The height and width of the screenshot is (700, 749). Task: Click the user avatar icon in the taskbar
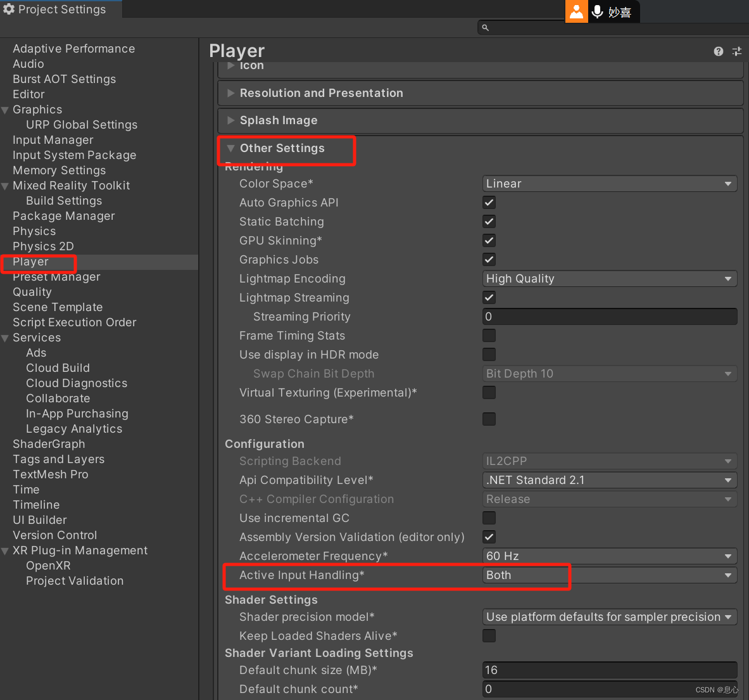(576, 11)
